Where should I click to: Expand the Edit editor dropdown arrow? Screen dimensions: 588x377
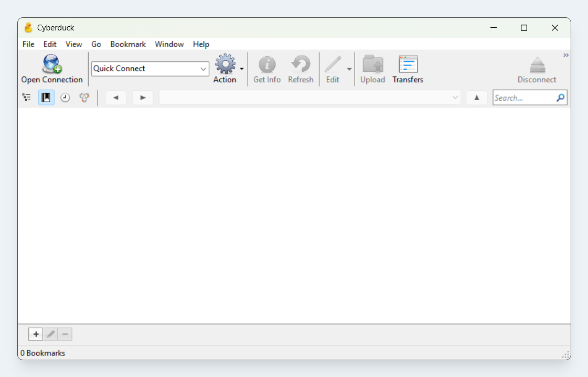349,69
